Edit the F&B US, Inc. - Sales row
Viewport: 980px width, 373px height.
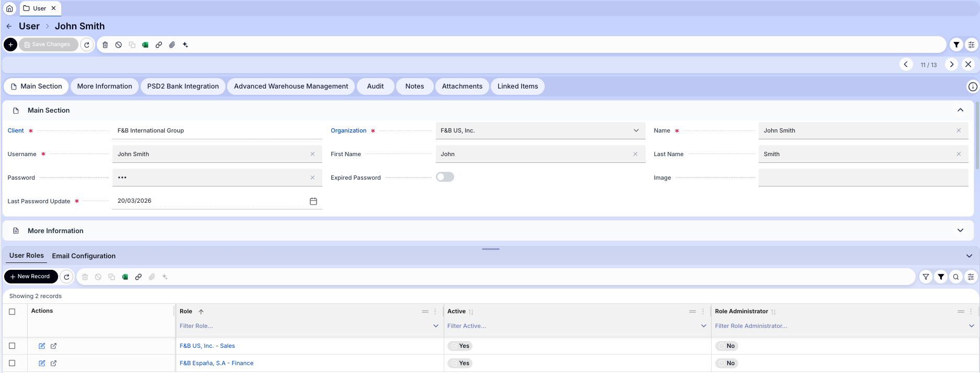click(x=42, y=346)
